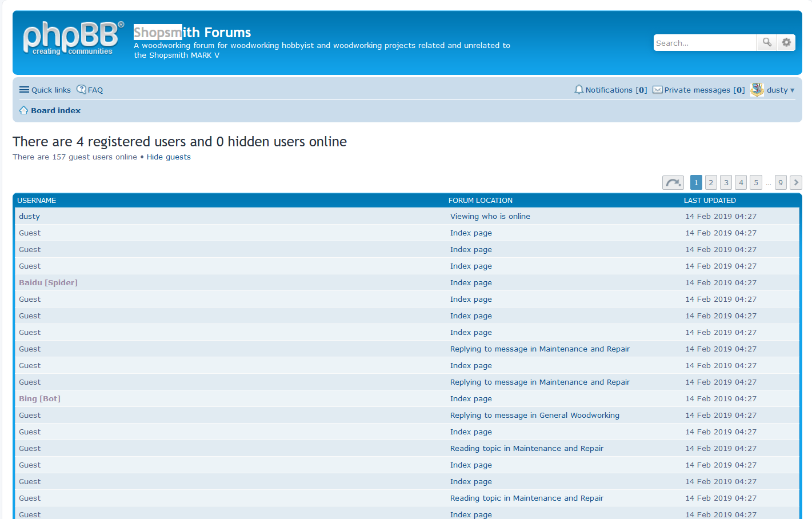This screenshot has width=812, height=519.
Task: Go to page 9
Action: coord(781,182)
